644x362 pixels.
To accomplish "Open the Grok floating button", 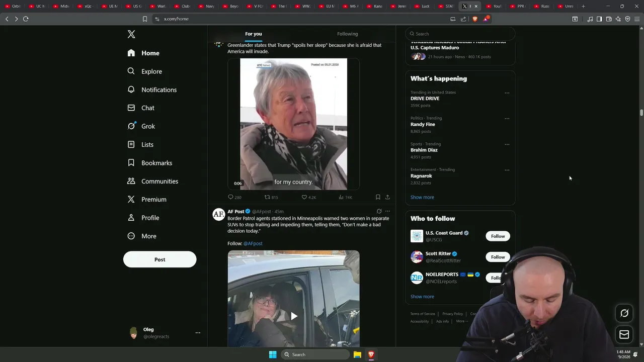I will tap(624, 313).
